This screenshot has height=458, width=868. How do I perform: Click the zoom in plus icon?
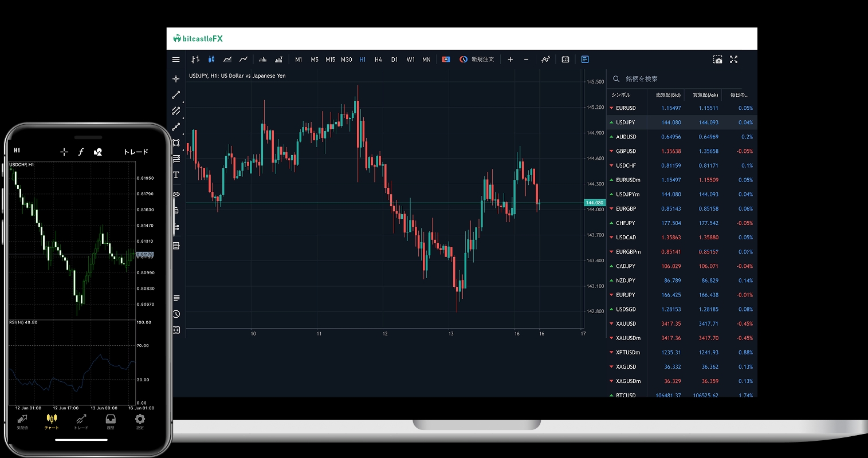[x=510, y=60]
